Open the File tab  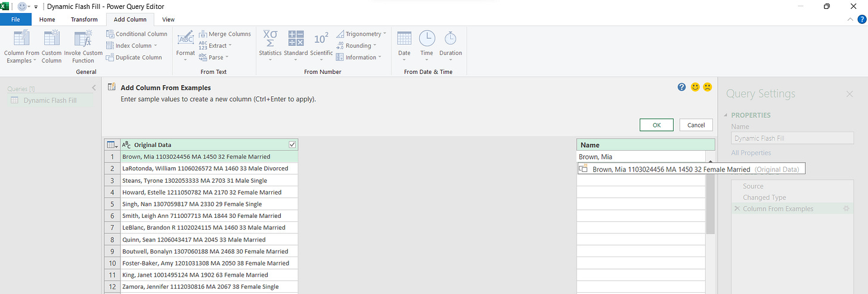pyautogui.click(x=16, y=19)
